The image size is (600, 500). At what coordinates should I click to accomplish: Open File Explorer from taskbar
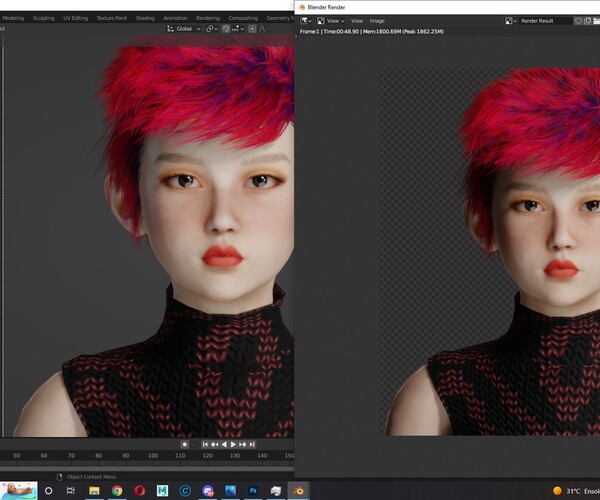click(94, 490)
